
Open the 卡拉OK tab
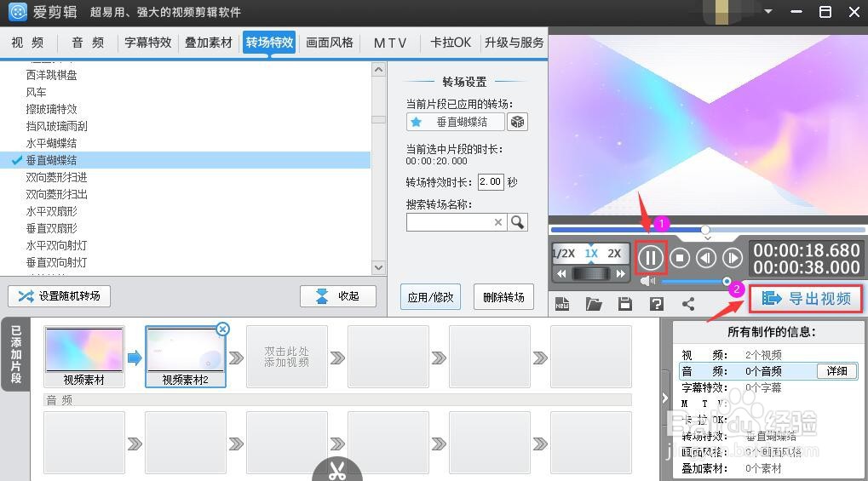point(451,43)
